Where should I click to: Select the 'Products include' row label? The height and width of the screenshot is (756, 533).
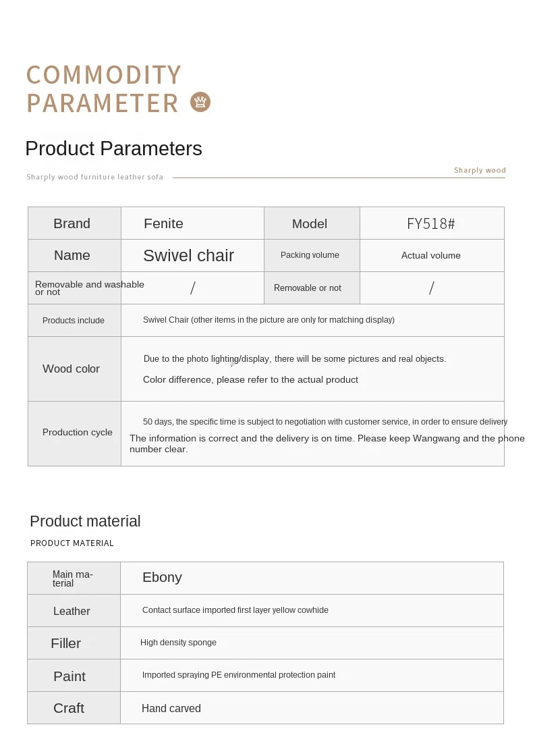(74, 321)
